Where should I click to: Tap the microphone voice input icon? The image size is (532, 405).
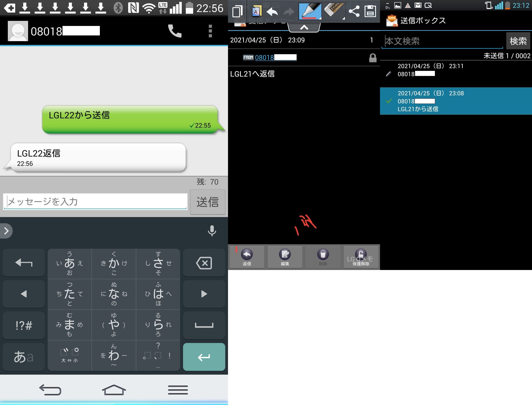(x=212, y=231)
